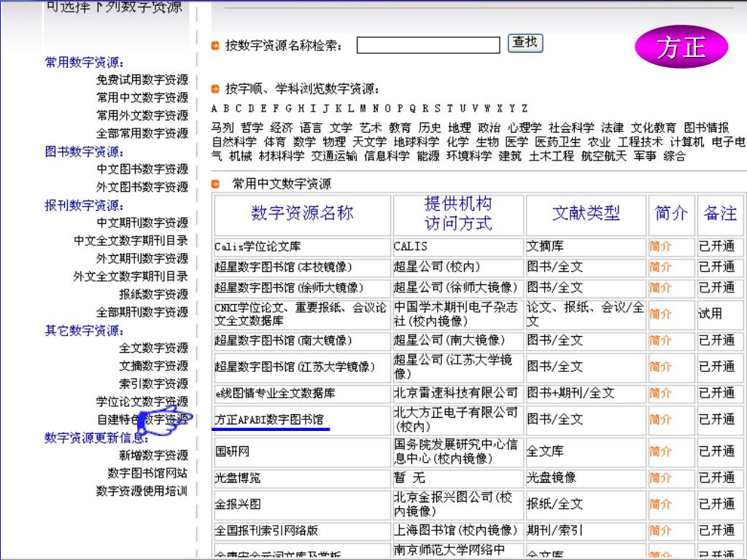
Task: Click 简介 link for 金报兴图
Action: pos(660,504)
